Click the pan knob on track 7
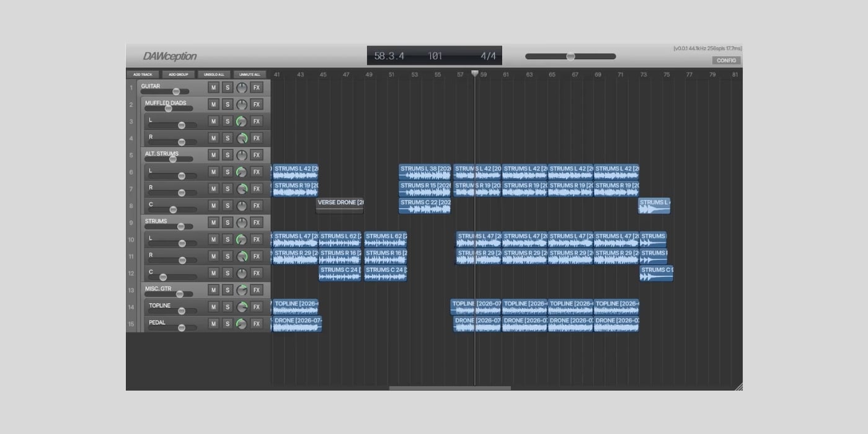868x434 pixels. (x=242, y=188)
